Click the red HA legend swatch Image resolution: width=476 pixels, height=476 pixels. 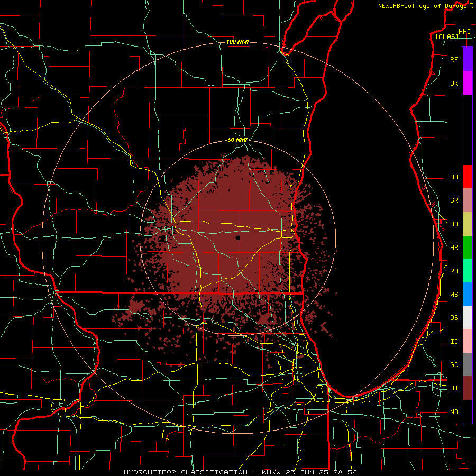click(467, 177)
